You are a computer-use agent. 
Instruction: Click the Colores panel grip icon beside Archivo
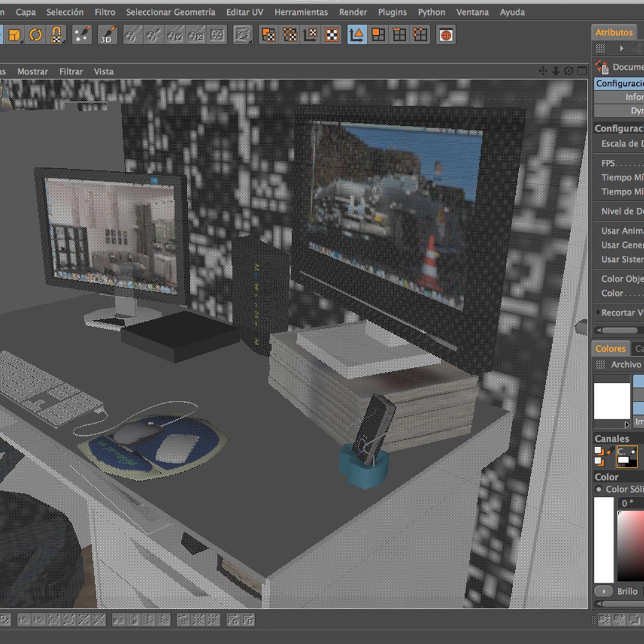pyautogui.click(x=600, y=364)
